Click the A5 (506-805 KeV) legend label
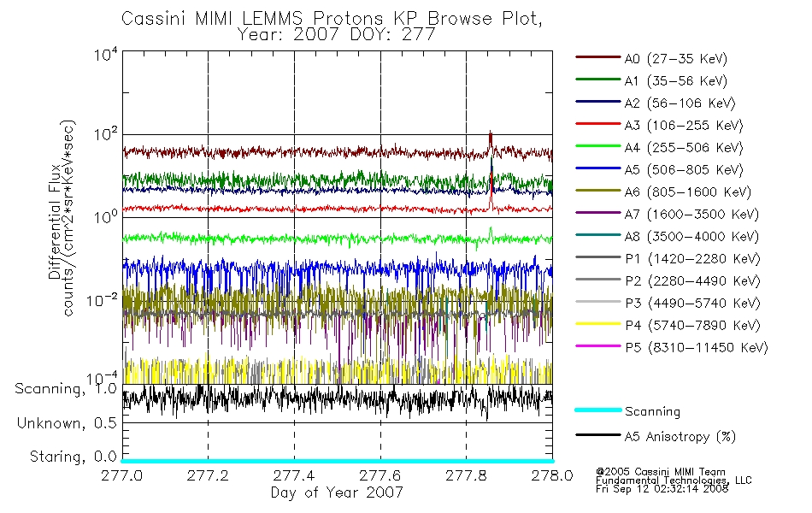This screenshot has width=812, height=513. click(684, 170)
